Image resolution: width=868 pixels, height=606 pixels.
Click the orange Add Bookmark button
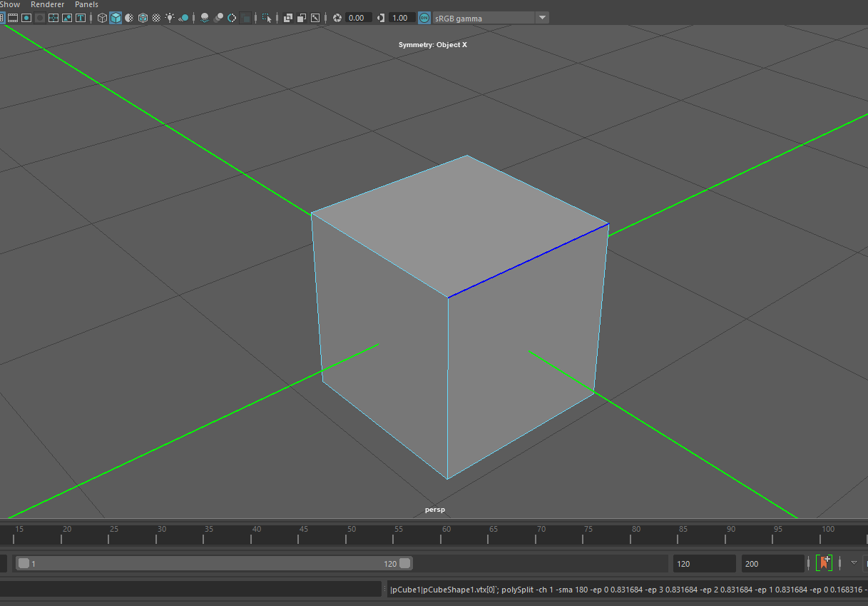tap(824, 562)
